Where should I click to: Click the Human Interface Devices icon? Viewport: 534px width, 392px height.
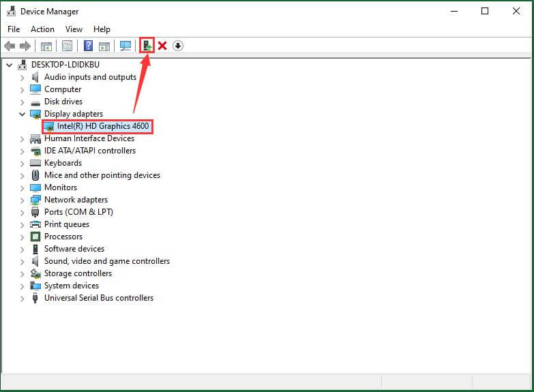click(35, 138)
